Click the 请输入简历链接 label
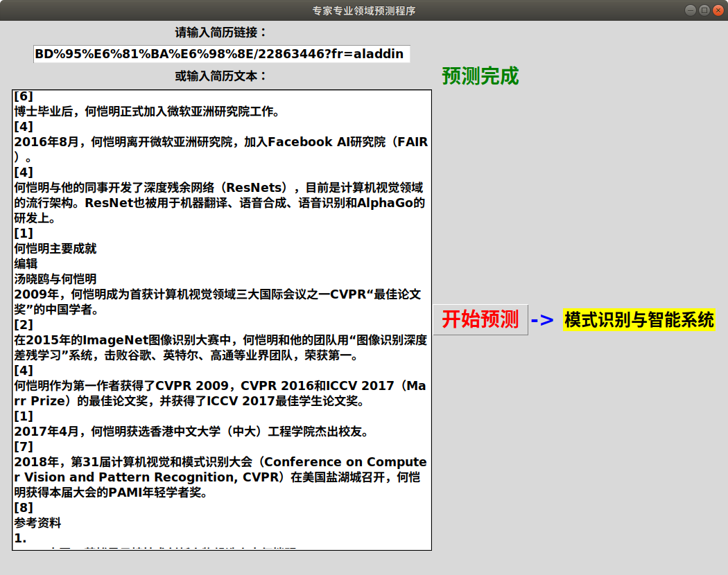Viewport: 728px width, 575px height. pyautogui.click(x=220, y=32)
